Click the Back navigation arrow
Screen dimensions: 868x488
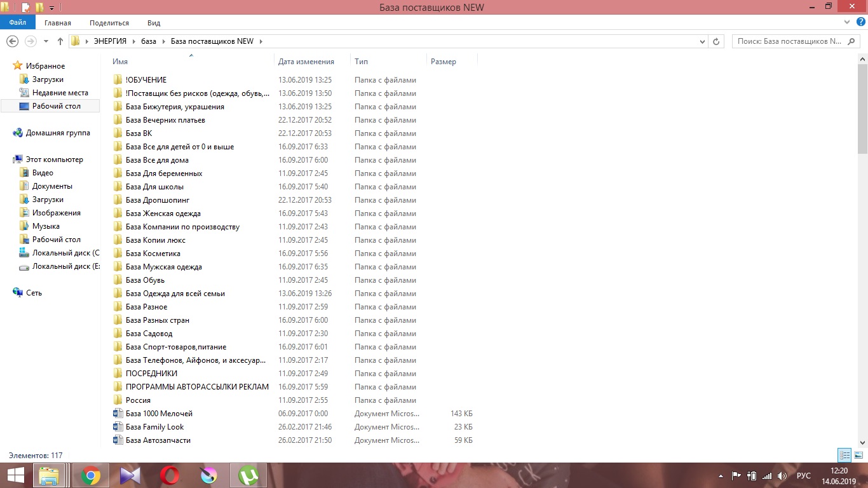12,41
